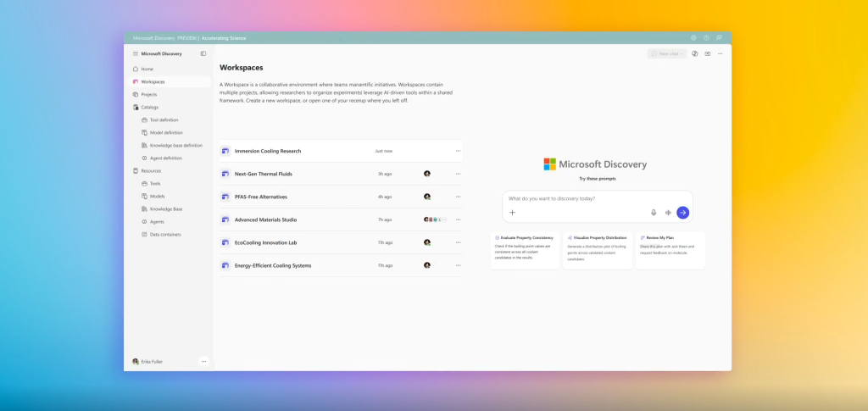The image size is (868, 411).
Task: Click the Advanced Materials Studio workspace icon
Action: pyautogui.click(x=225, y=219)
